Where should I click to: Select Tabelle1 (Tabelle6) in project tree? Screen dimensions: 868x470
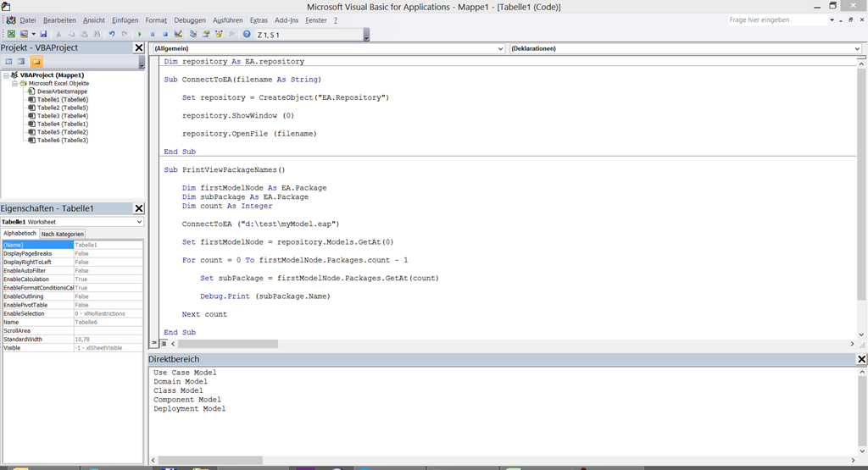(63, 100)
